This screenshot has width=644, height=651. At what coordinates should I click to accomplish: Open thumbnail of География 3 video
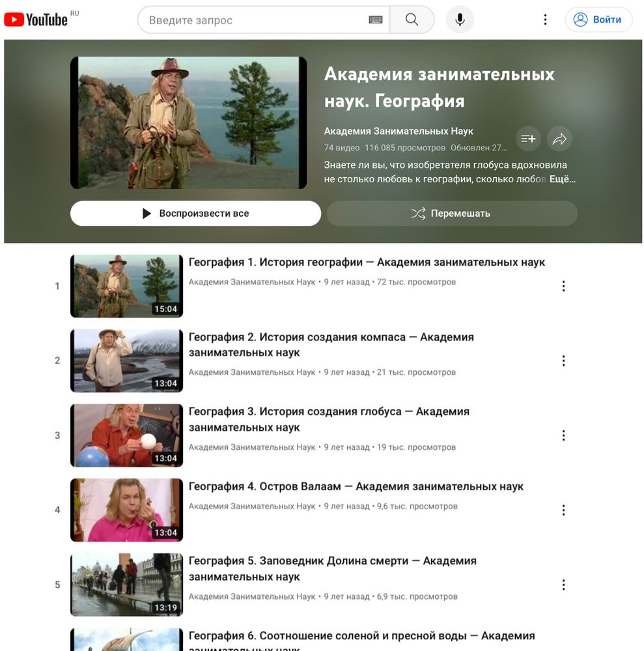(126, 436)
